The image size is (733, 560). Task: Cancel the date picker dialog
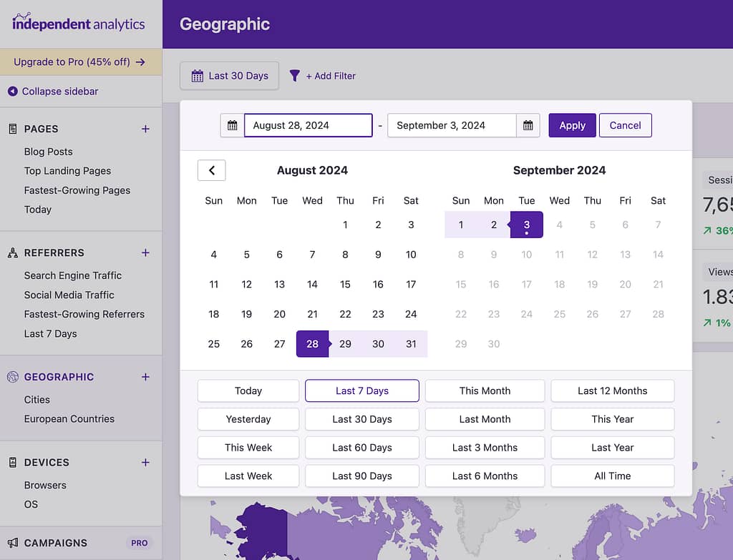coord(625,125)
